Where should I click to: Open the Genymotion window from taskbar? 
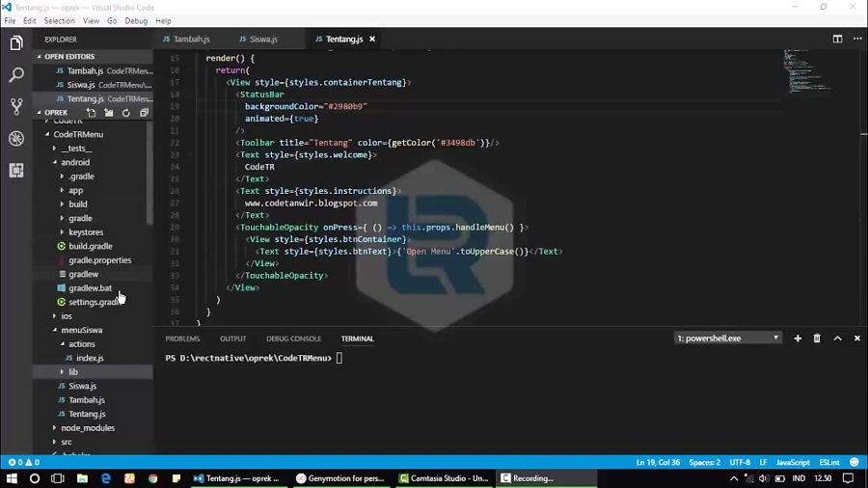point(339,478)
